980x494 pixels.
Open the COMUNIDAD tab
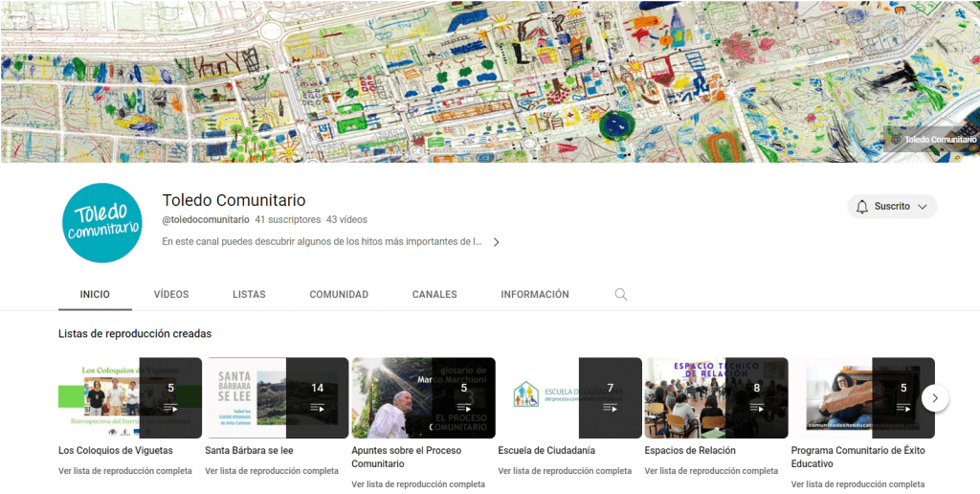click(x=339, y=295)
